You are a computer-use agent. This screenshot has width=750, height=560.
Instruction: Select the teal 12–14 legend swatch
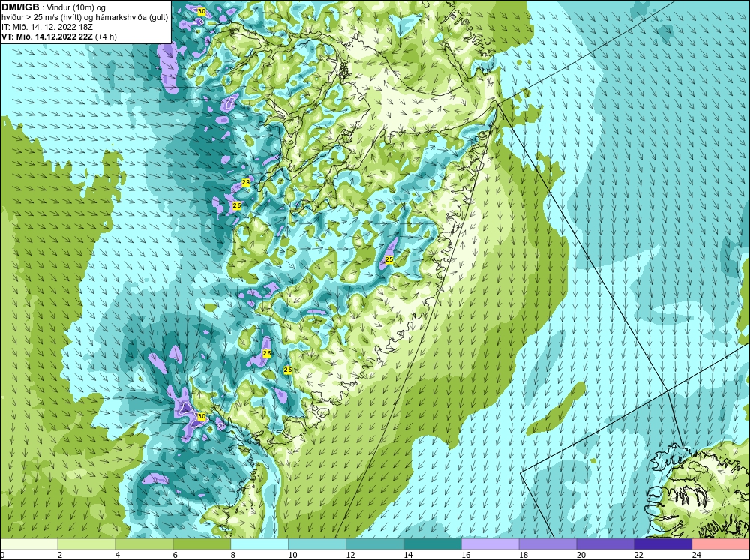click(x=375, y=544)
